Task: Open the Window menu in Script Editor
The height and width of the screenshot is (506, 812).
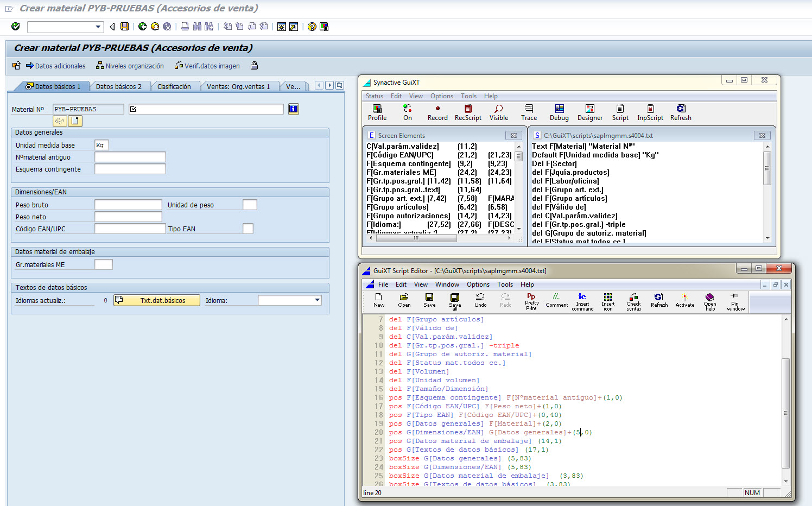Action: click(x=447, y=284)
